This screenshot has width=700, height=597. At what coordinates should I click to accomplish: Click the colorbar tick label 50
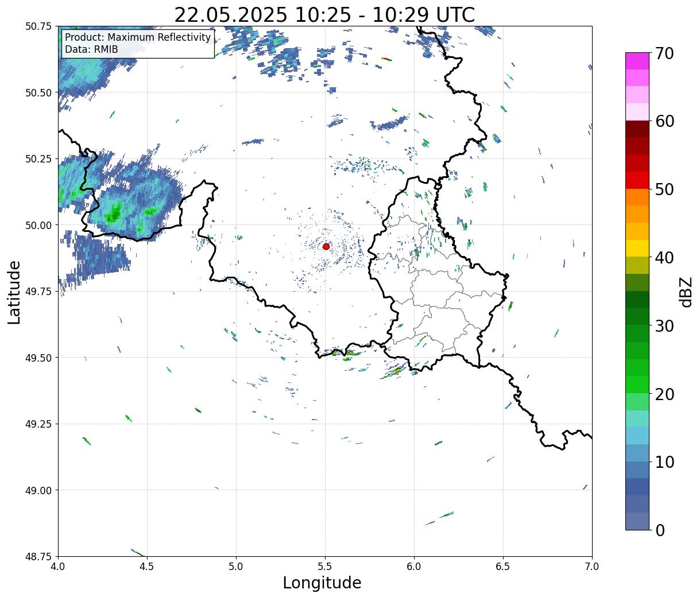coord(664,189)
